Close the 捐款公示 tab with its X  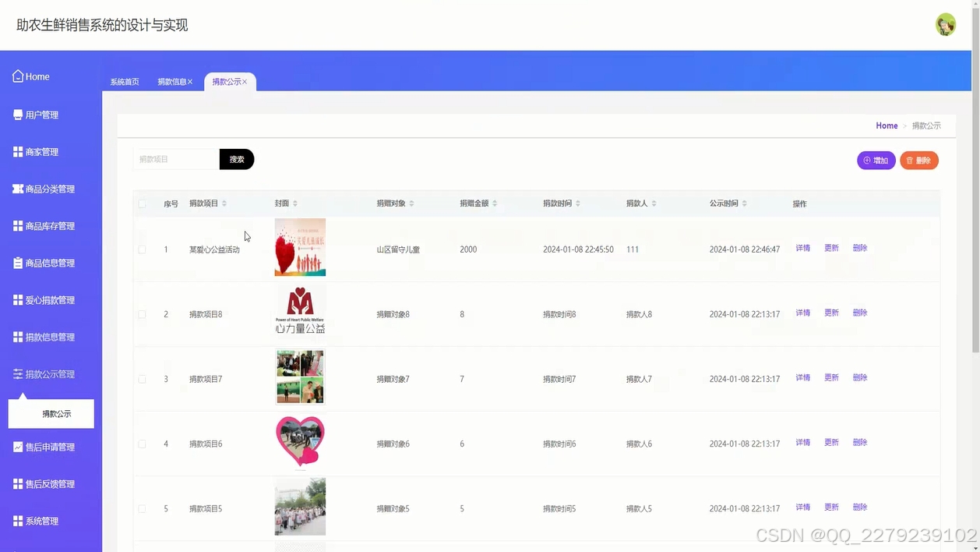tap(245, 82)
